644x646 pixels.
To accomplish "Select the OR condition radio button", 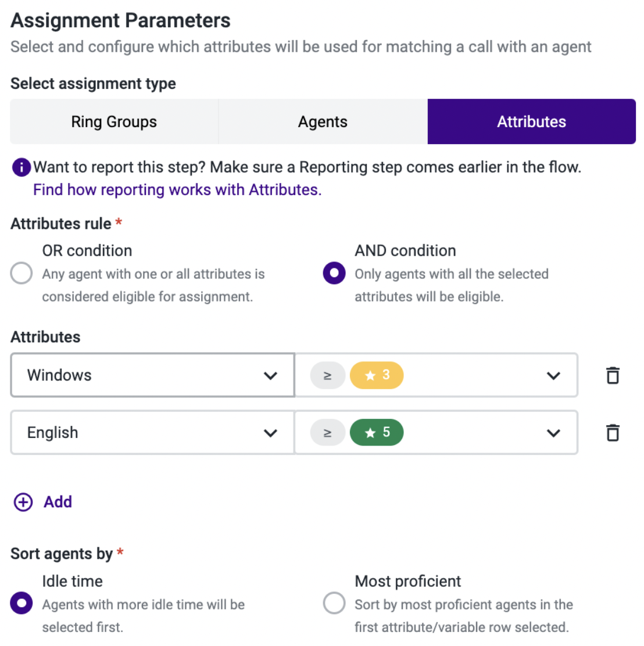I will tap(22, 273).
